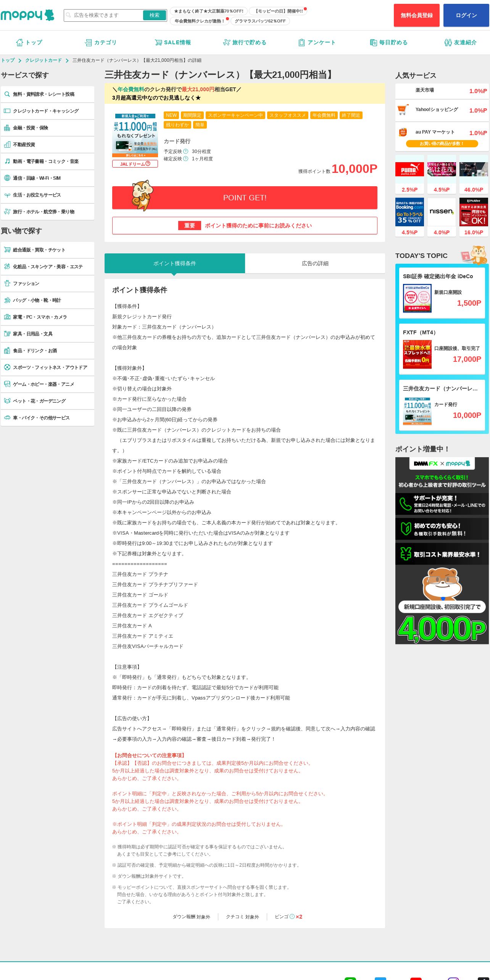Click the ログイン button
The height and width of the screenshot is (980, 490).
(466, 15)
